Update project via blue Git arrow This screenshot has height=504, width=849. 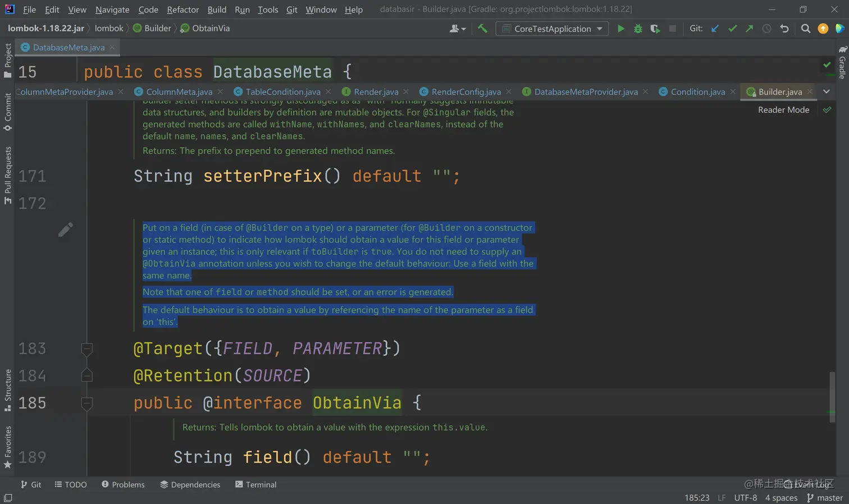pos(715,29)
